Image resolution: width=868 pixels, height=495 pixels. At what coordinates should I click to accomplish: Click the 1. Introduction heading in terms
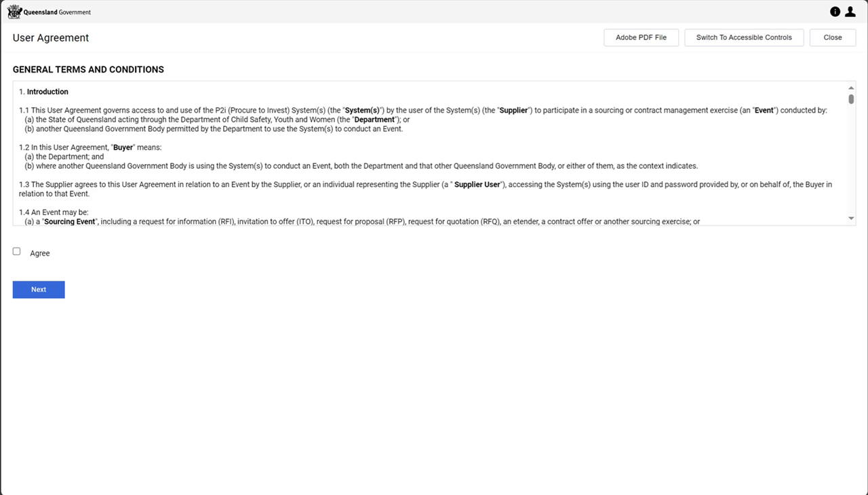click(43, 92)
